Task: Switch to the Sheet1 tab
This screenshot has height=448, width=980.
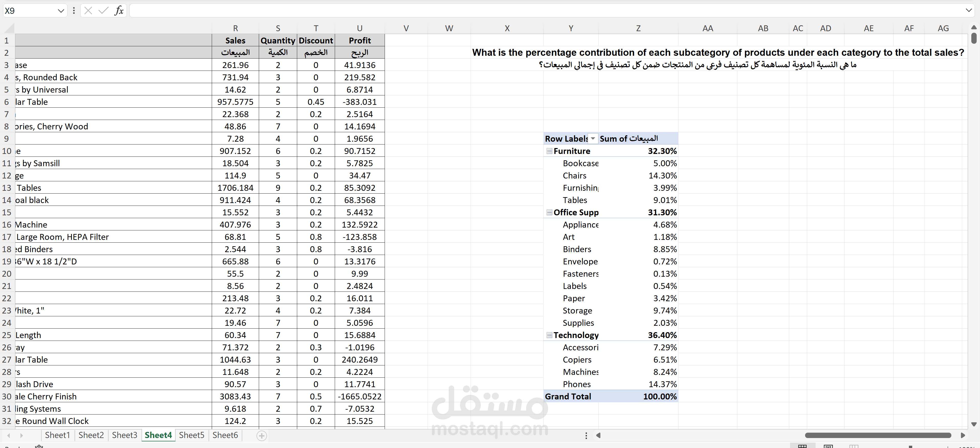Action: (x=57, y=435)
